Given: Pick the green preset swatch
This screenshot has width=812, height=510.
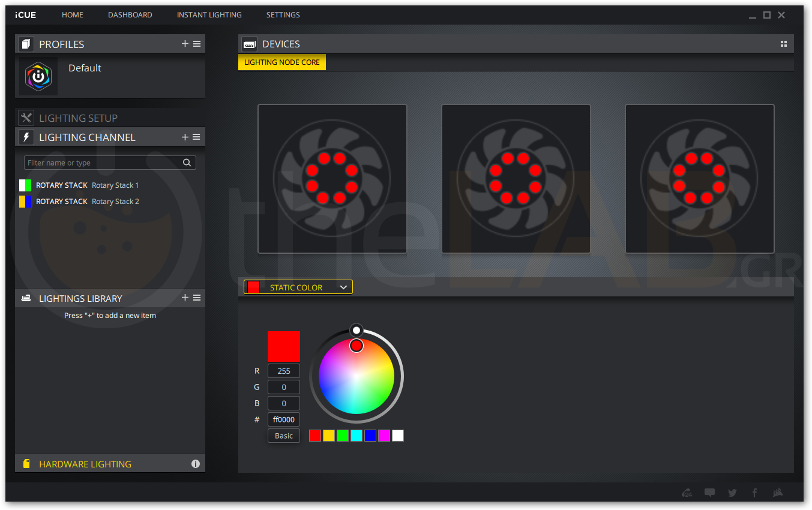Looking at the screenshot, I should click(x=343, y=436).
